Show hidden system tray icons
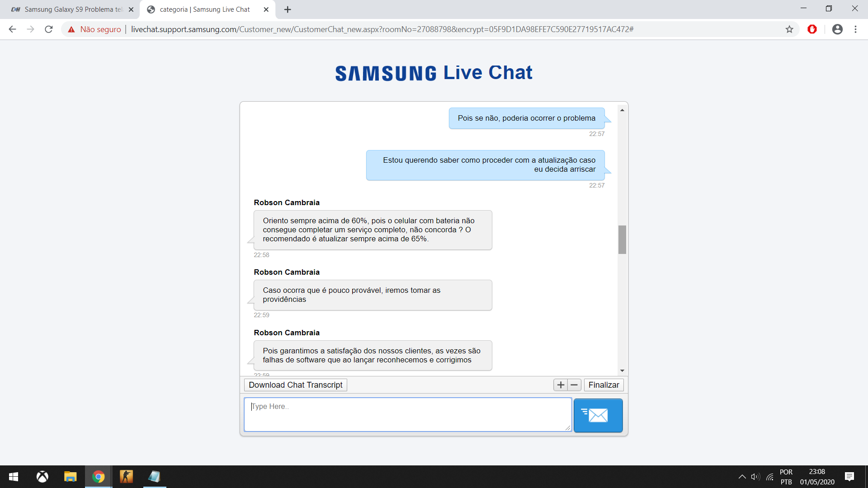The height and width of the screenshot is (488, 868). pyautogui.click(x=742, y=477)
